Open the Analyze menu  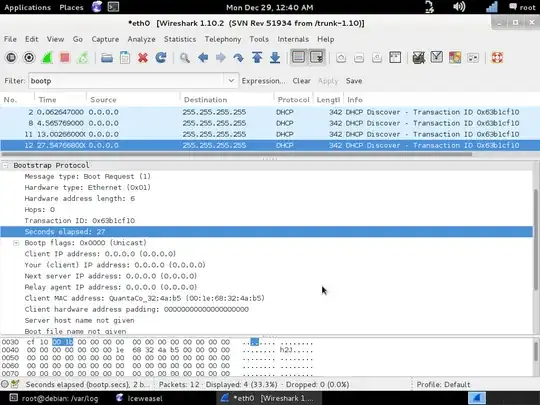[x=141, y=39]
